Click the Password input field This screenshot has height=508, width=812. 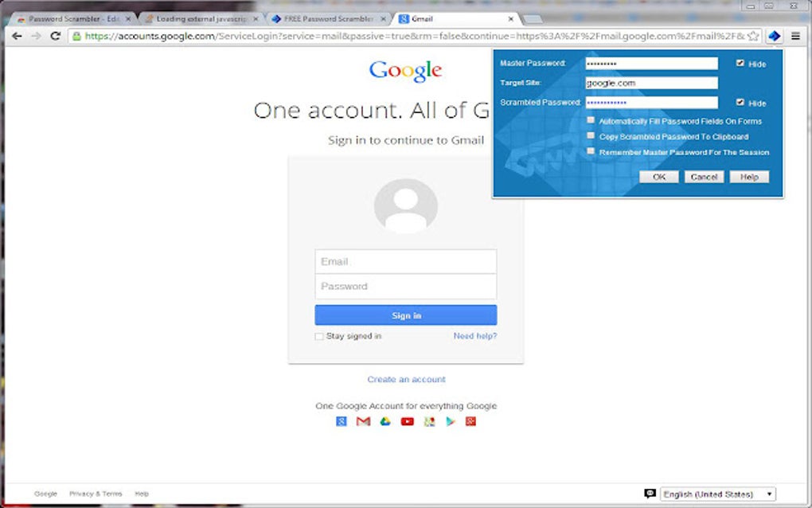[x=405, y=287]
